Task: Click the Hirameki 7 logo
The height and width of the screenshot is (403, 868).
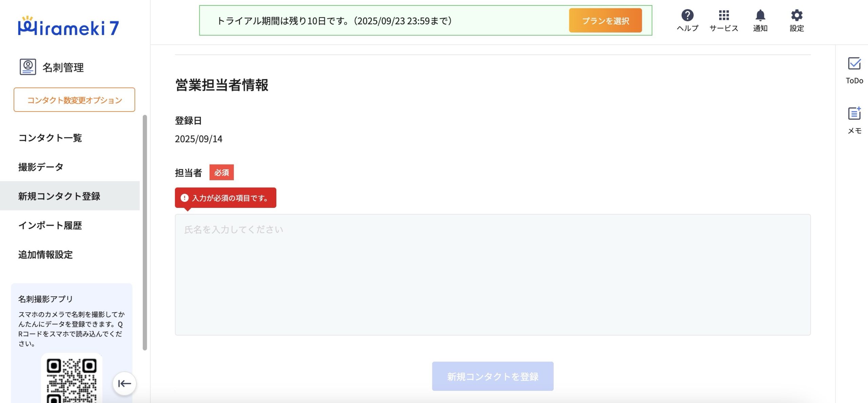Action: click(x=68, y=26)
